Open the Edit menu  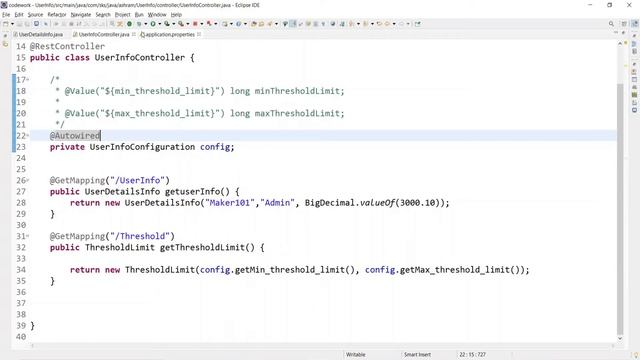click(x=19, y=14)
